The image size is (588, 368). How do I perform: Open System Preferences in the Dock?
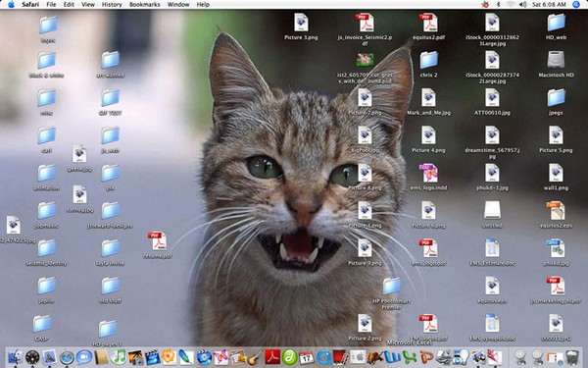pos(358,357)
